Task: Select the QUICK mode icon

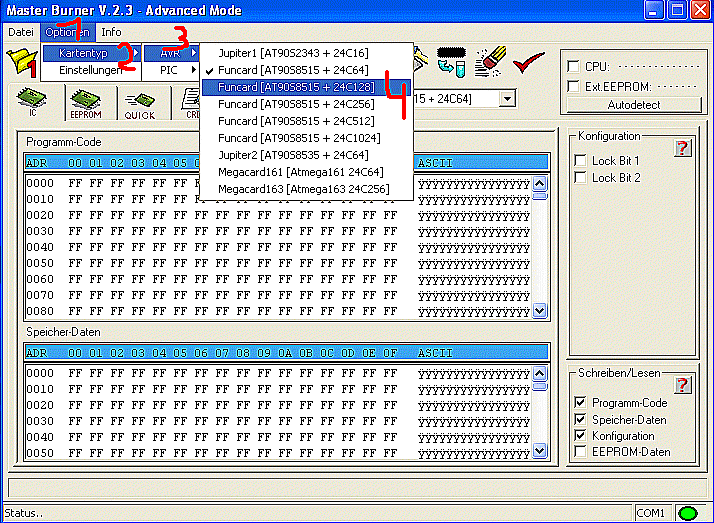Action: [140, 102]
